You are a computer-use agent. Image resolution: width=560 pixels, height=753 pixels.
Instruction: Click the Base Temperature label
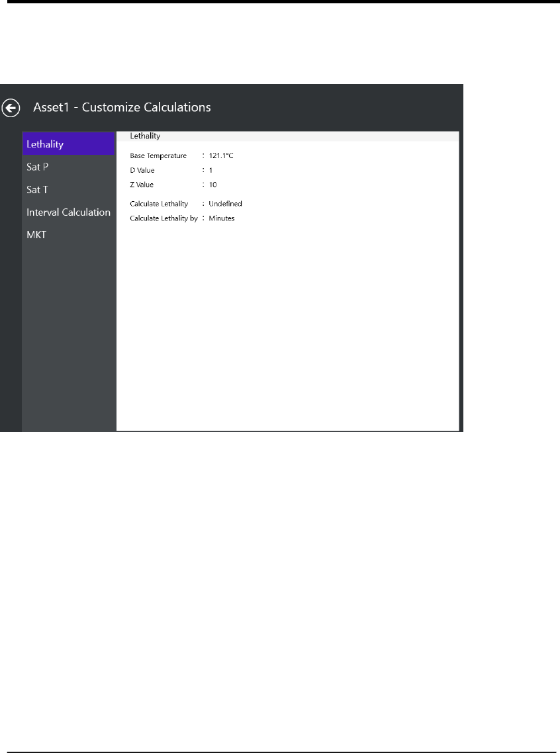(x=158, y=155)
